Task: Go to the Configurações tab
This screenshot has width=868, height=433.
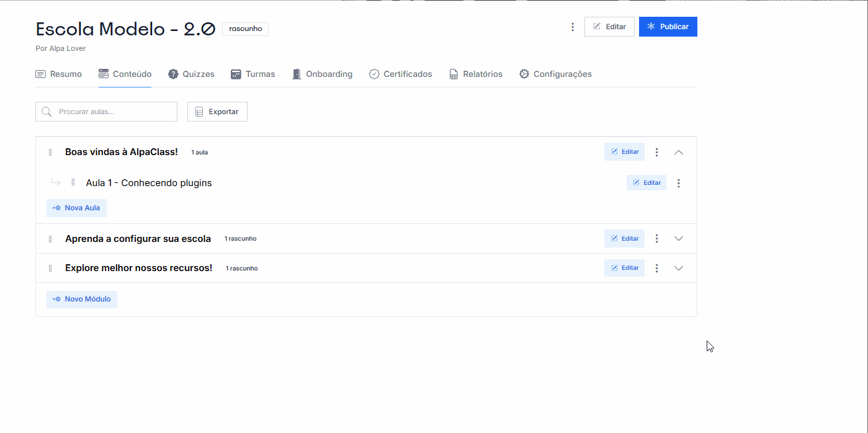Action: (x=555, y=74)
